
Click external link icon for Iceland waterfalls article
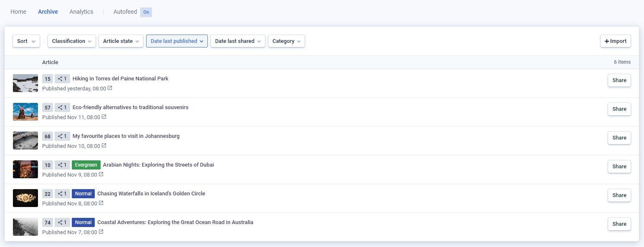[x=101, y=203]
